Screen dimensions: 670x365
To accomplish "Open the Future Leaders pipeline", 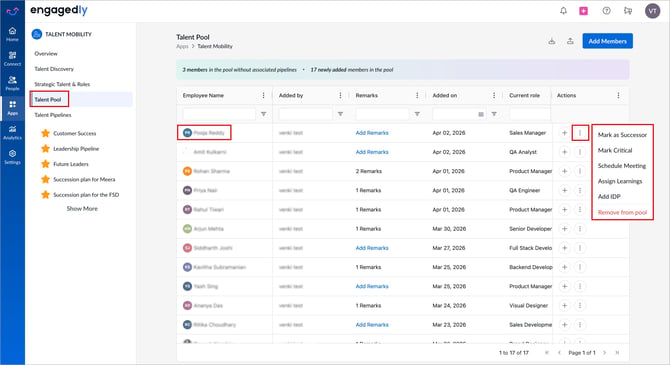I will click(71, 164).
